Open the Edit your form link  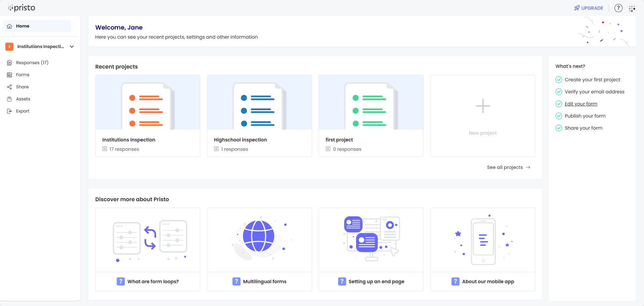581,104
